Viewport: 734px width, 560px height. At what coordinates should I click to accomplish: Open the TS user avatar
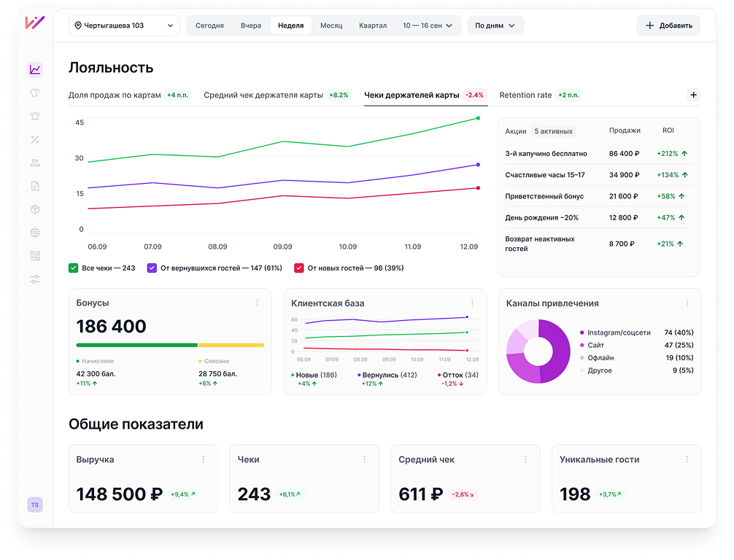[35, 505]
